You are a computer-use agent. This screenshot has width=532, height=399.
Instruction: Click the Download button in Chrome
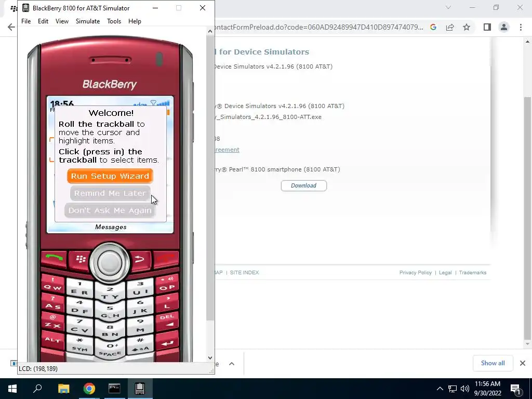[303, 185]
